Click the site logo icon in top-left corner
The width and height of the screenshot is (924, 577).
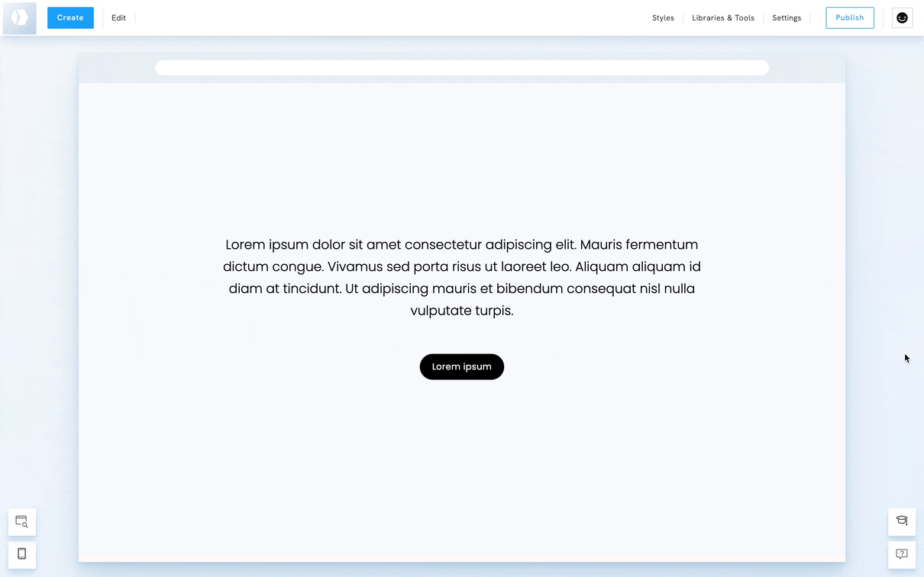coord(20,18)
